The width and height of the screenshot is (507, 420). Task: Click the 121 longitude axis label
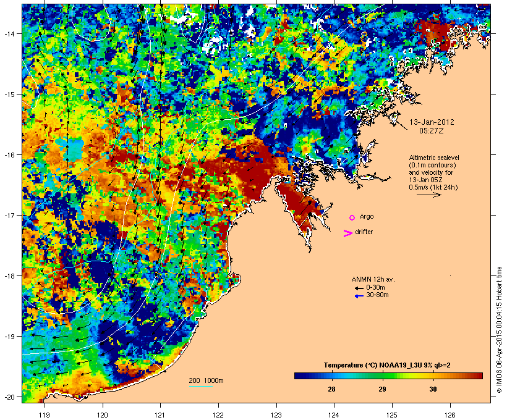160,415
